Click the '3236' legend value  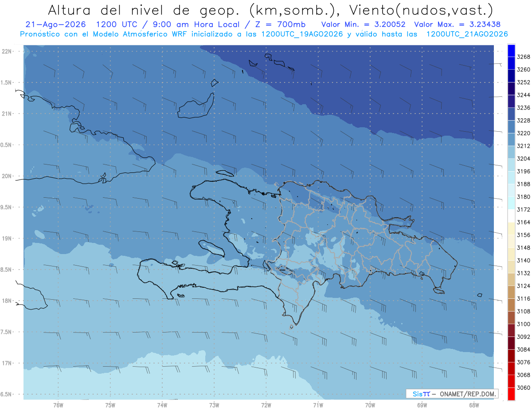tap(524, 108)
